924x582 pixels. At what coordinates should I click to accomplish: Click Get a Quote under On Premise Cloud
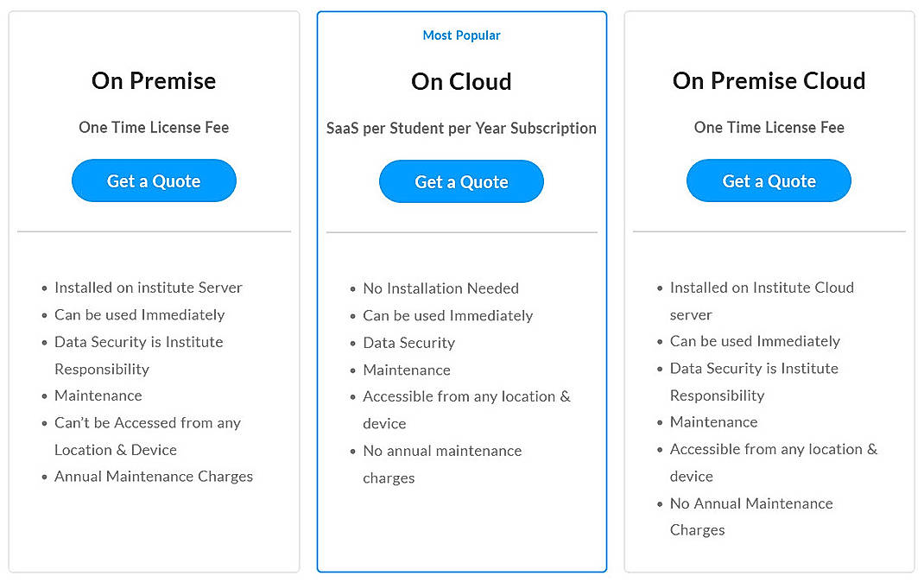[769, 180]
